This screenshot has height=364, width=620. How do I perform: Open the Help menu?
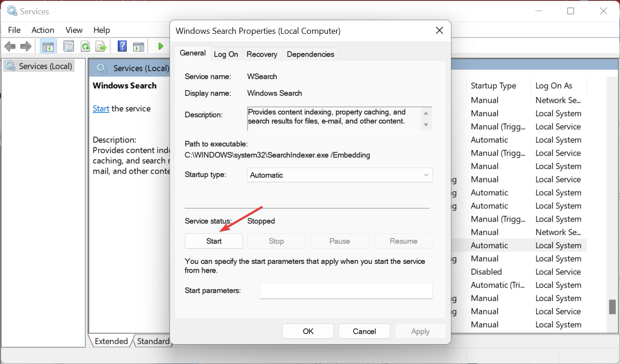pos(101,30)
